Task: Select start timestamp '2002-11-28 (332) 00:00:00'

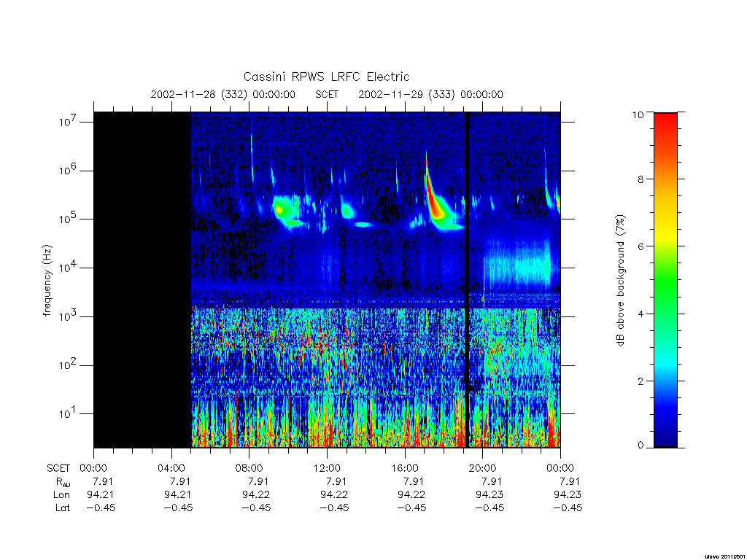Action: pyautogui.click(x=223, y=94)
